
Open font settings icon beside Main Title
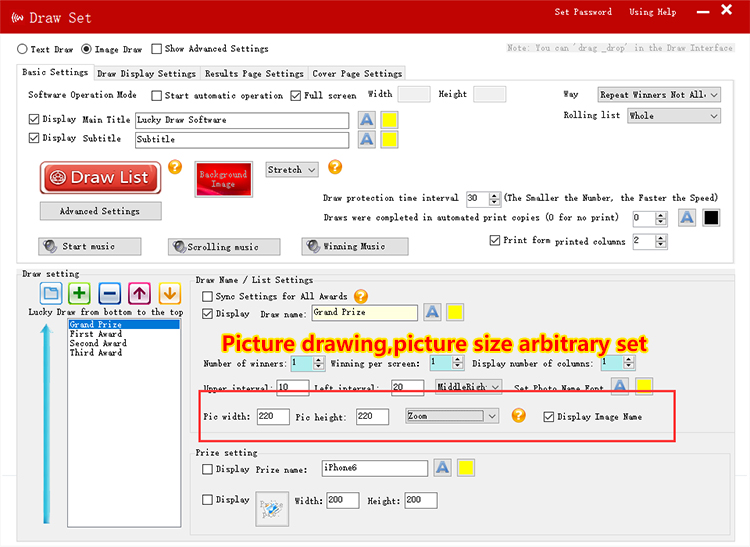[x=367, y=120]
